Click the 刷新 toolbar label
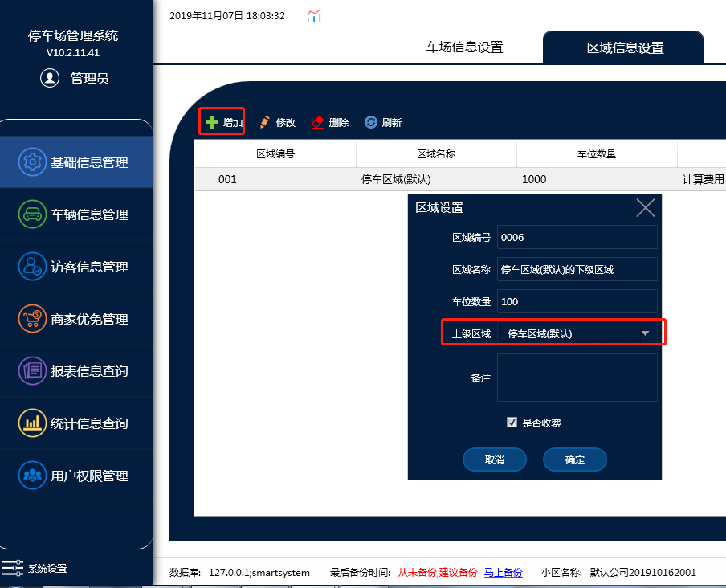 tap(392, 123)
